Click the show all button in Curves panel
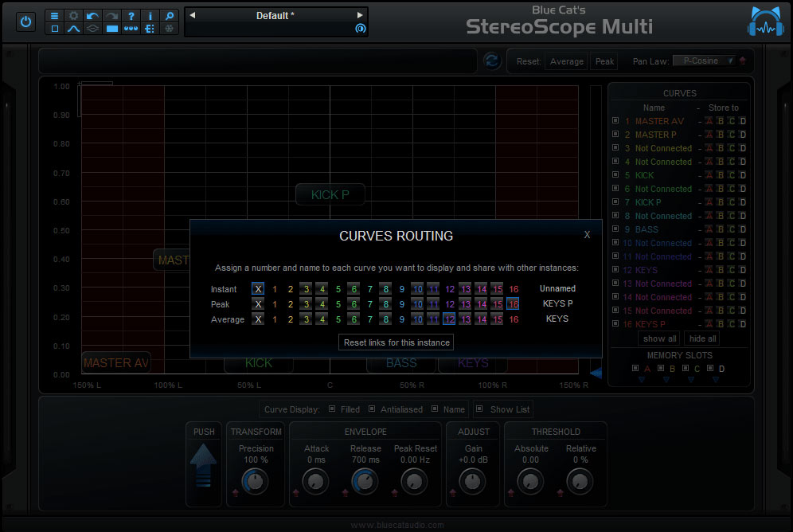Viewport: 793px width, 532px height. tap(659, 338)
